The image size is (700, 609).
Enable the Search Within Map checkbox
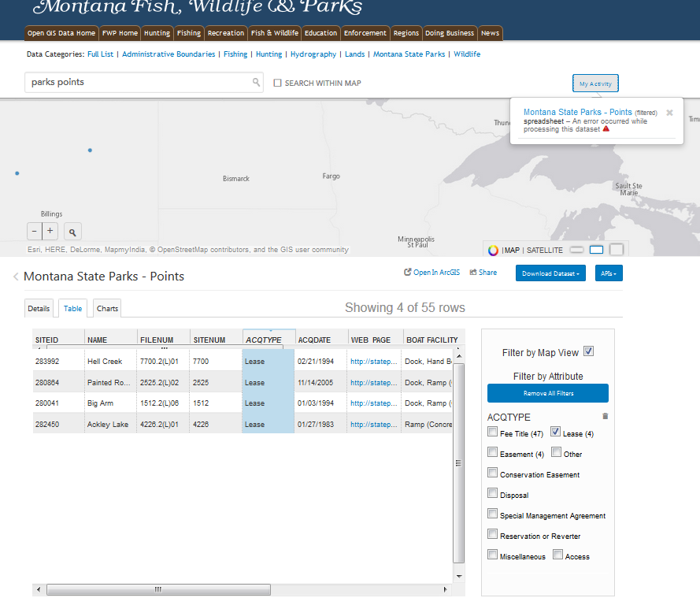[277, 83]
